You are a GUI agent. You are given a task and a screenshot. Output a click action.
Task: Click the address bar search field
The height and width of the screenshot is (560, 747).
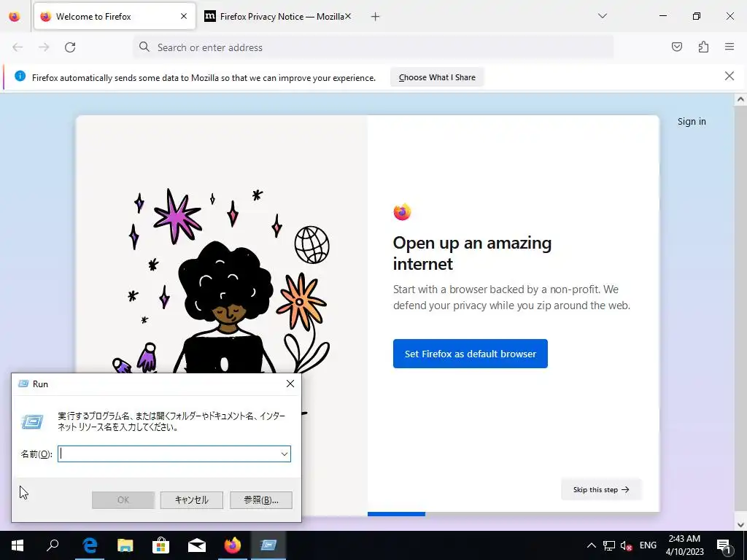click(x=373, y=47)
